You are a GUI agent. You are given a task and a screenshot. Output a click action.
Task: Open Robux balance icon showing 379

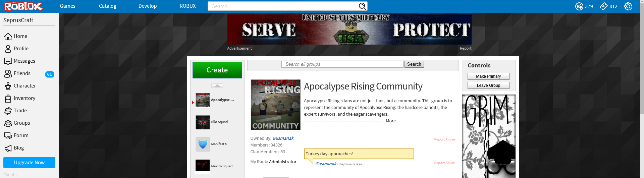(x=579, y=6)
